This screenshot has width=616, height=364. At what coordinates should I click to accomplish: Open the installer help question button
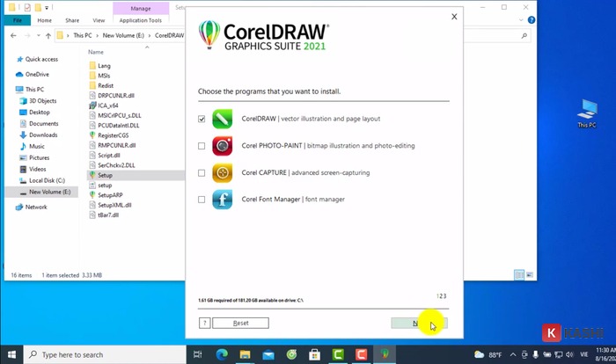point(204,323)
